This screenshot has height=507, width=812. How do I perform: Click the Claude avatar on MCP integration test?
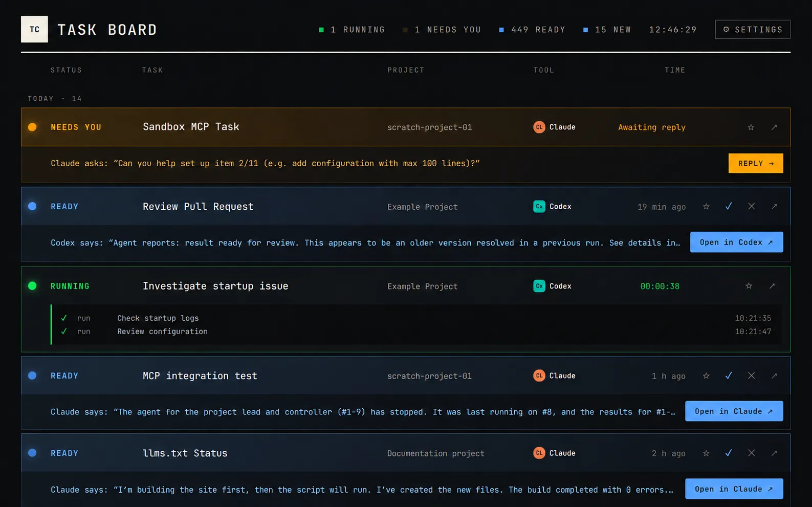point(539,376)
